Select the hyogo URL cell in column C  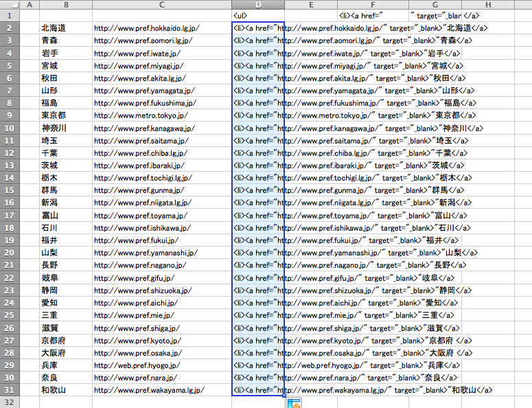pyautogui.click(x=161, y=365)
